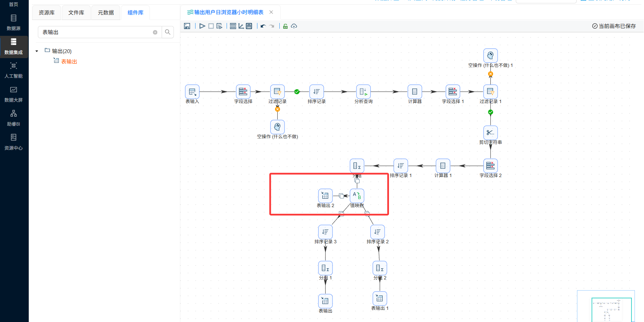
Task: Select the 输出(20) folder
Action: pyautogui.click(x=58, y=51)
